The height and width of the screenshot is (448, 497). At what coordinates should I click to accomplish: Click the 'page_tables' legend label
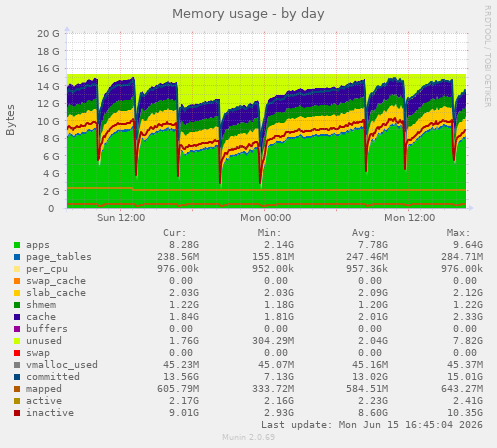tap(59, 257)
